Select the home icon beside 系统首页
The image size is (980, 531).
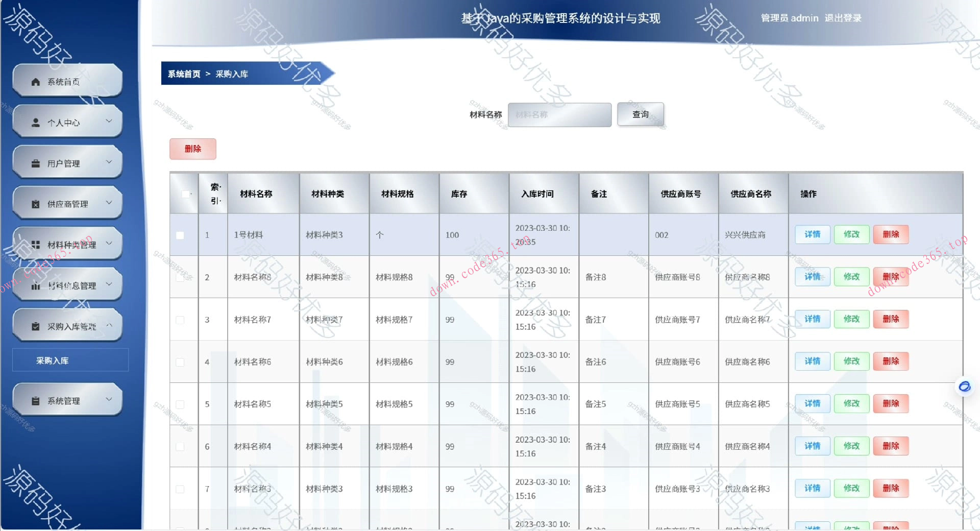[x=35, y=80]
